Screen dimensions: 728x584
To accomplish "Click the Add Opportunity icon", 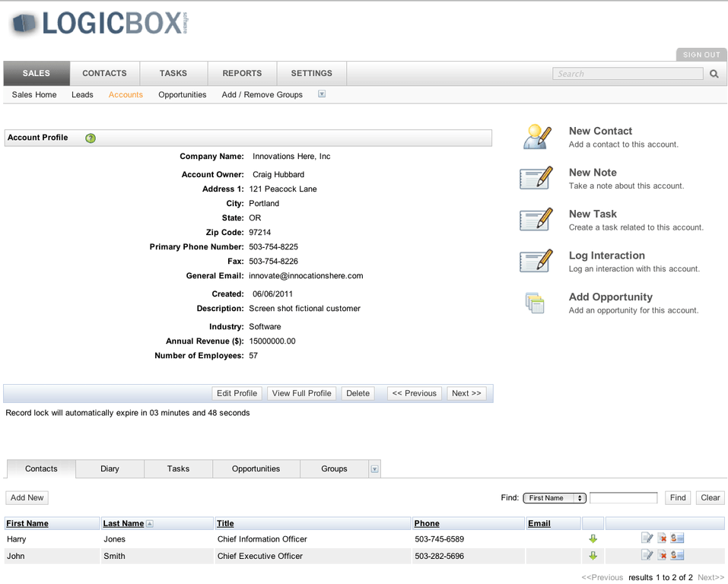I will [x=536, y=302].
